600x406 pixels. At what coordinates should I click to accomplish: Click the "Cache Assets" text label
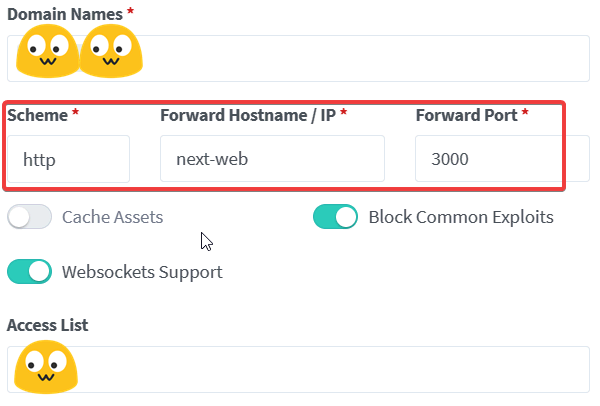point(112,217)
